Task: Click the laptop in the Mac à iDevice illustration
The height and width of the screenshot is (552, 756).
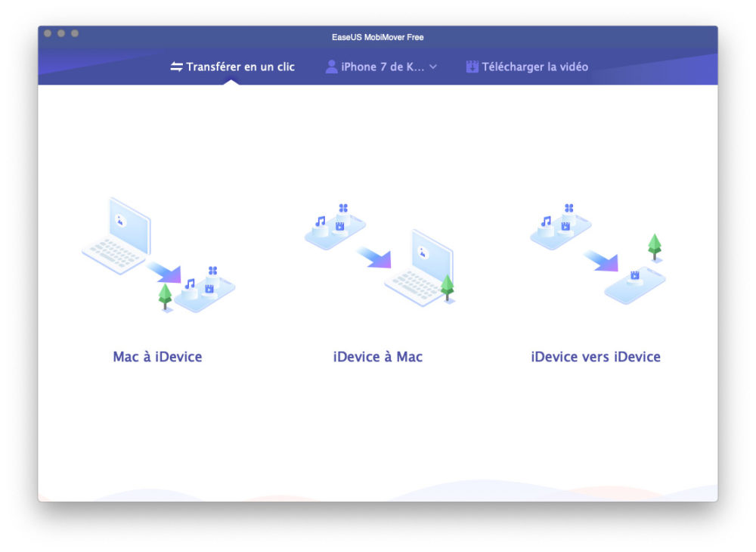Action: 118,233
